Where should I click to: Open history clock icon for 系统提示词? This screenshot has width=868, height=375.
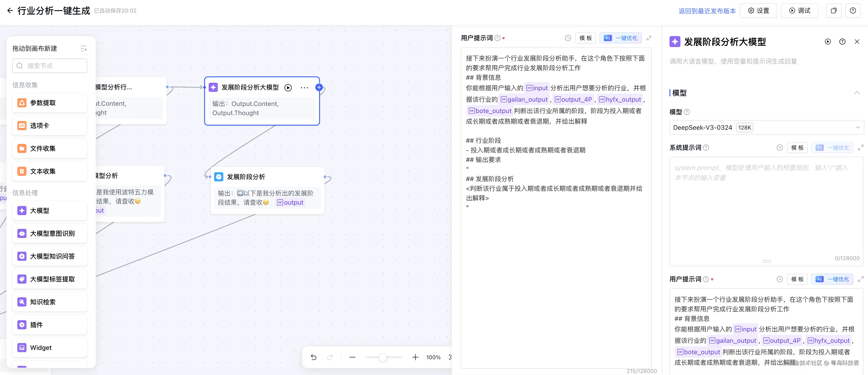click(779, 148)
